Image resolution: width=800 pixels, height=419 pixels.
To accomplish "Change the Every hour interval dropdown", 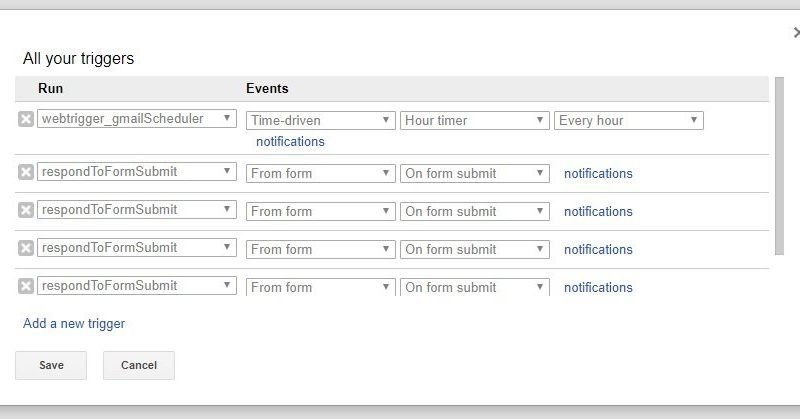I will coord(628,121).
